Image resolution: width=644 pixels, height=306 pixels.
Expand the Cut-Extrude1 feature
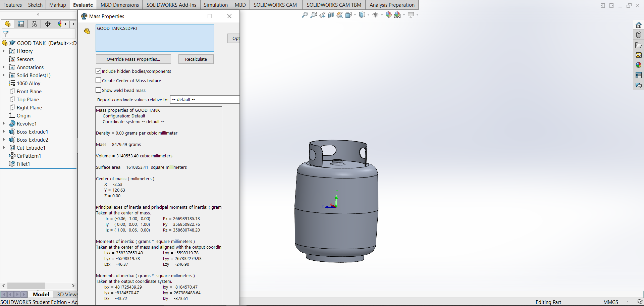(x=4, y=148)
